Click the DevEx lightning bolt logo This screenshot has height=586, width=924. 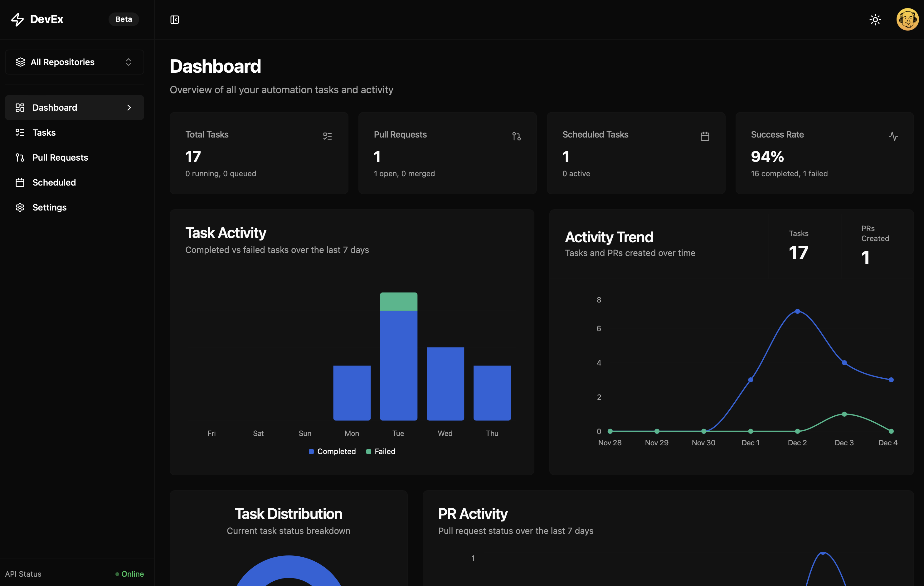pos(17,19)
